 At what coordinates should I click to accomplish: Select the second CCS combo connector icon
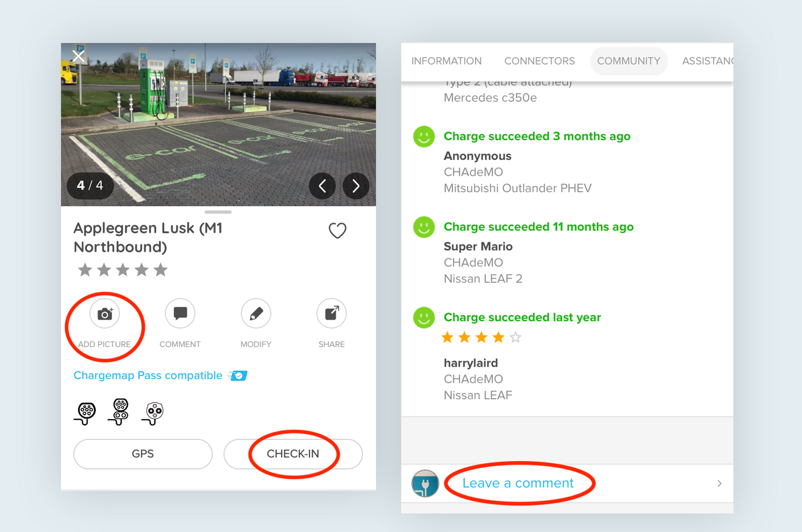[119, 412]
